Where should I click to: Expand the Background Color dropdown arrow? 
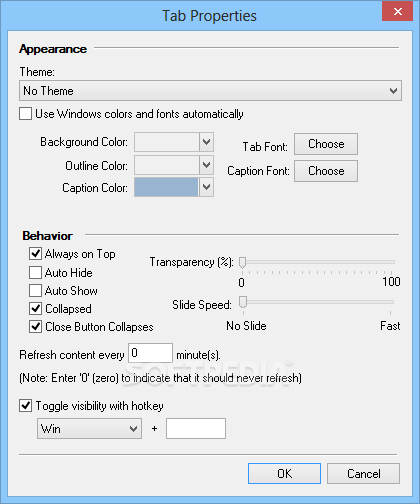[x=207, y=142]
